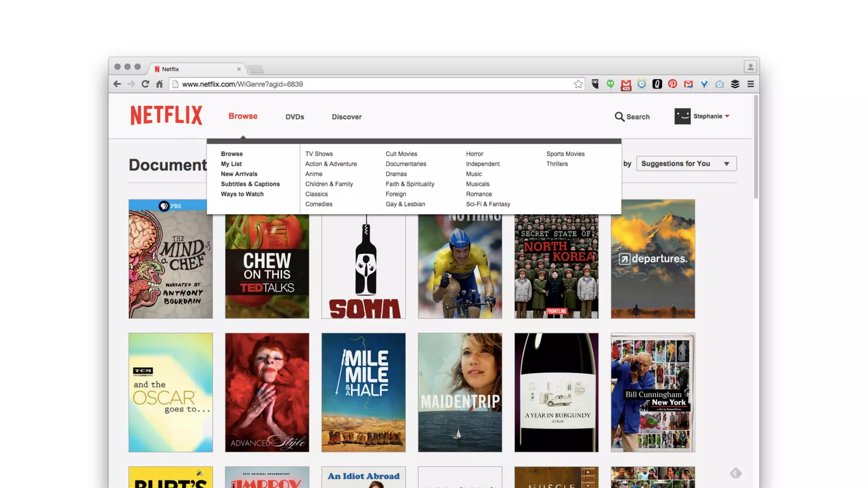The width and height of the screenshot is (868, 488).
Task: Click the Hangouts green quote extension
Action: point(610,84)
